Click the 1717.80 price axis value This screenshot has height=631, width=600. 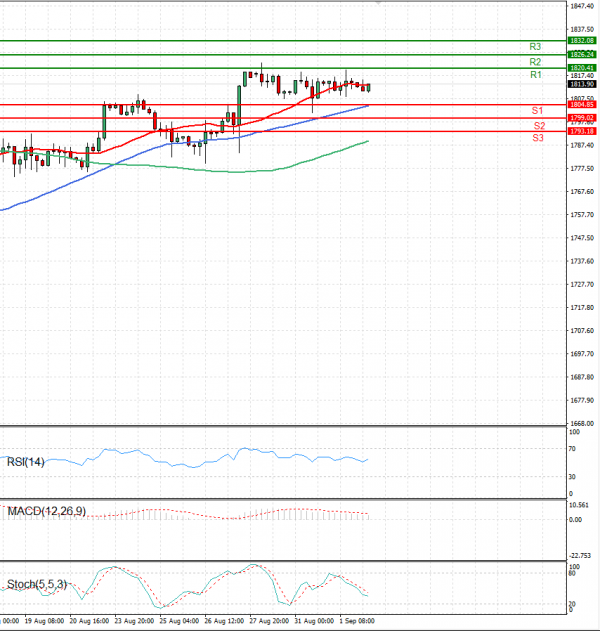click(582, 308)
